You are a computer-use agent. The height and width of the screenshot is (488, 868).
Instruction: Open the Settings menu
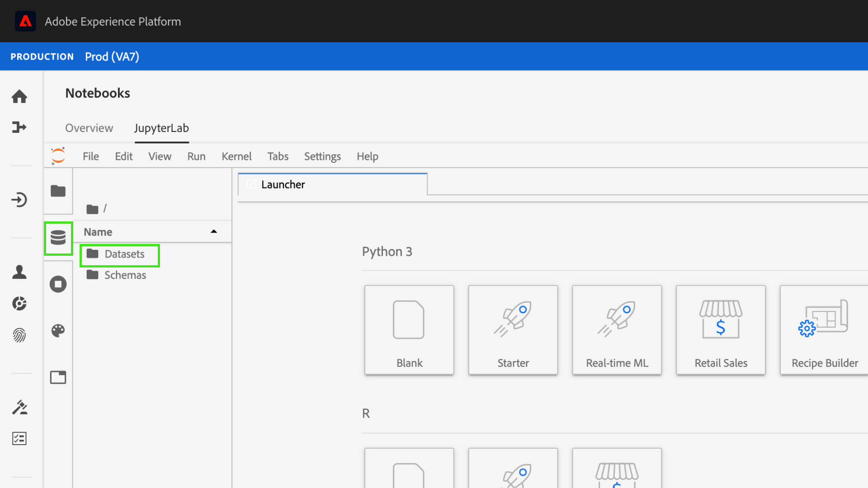click(x=322, y=156)
